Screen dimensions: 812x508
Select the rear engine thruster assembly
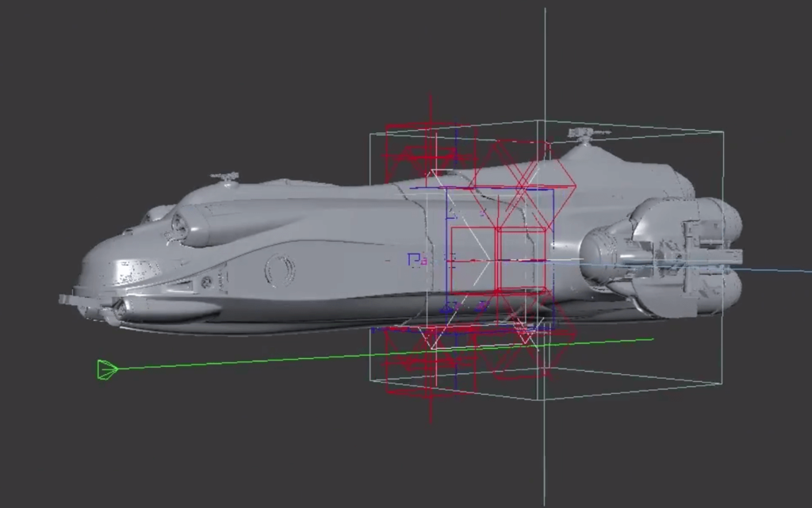coord(690,254)
